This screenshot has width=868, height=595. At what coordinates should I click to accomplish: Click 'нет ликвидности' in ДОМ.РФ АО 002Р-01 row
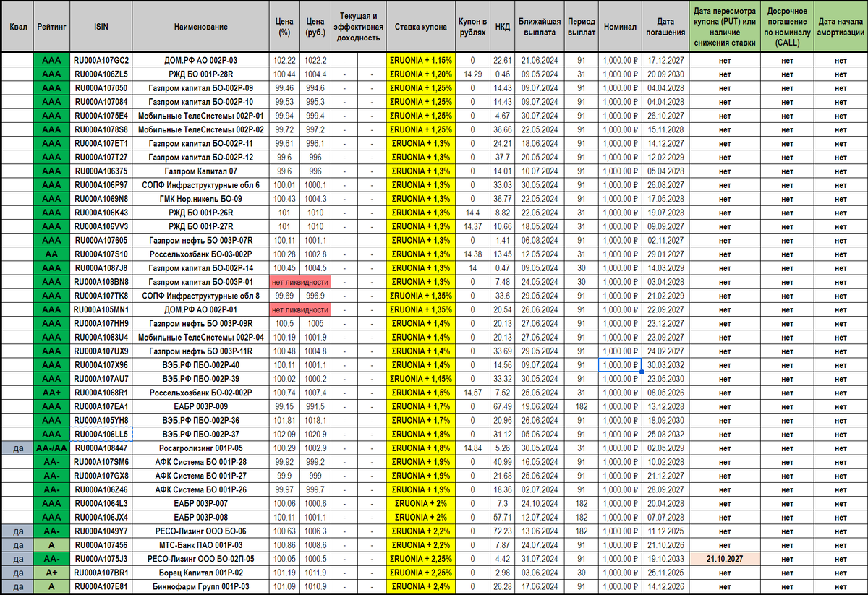(299, 309)
